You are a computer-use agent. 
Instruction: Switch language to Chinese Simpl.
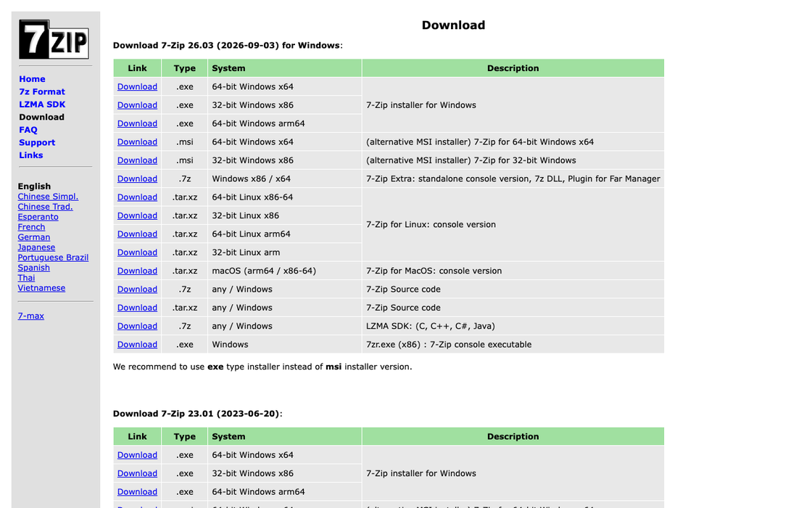[x=48, y=197]
